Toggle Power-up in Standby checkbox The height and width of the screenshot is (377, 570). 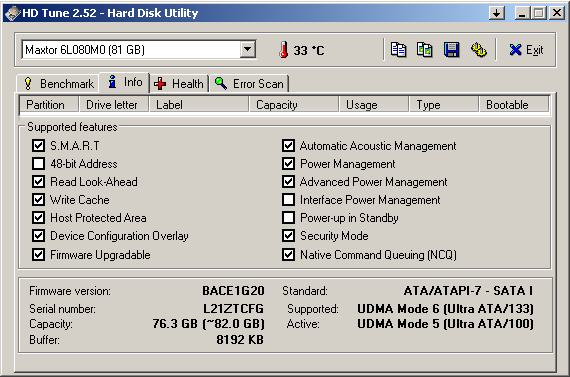(x=289, y=218)
